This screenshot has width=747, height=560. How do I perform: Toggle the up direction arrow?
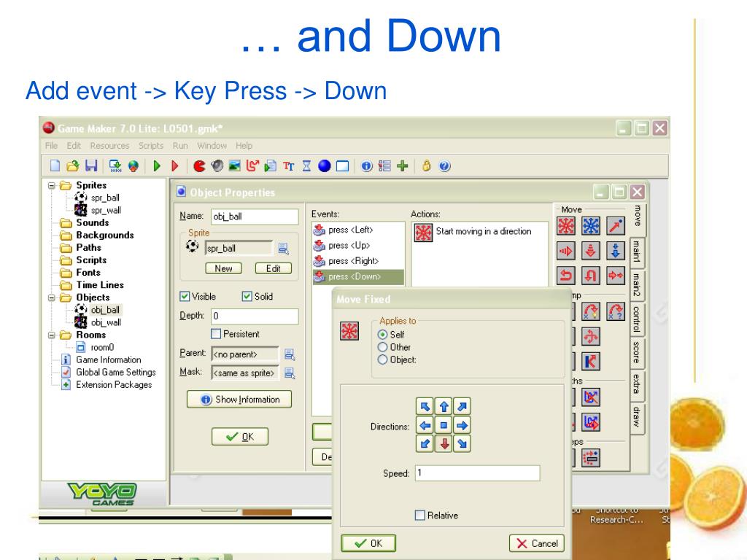pyautogui.click(x=444, y=406)
